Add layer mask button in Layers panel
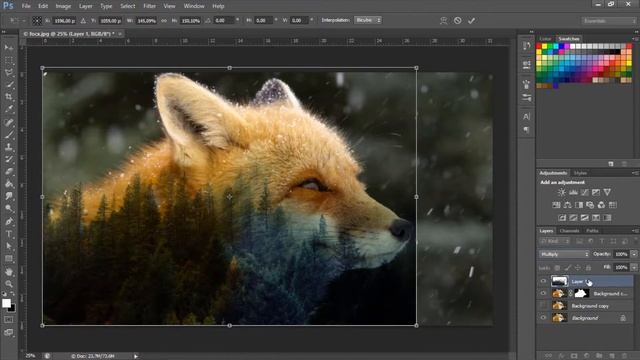 point(574,356)
